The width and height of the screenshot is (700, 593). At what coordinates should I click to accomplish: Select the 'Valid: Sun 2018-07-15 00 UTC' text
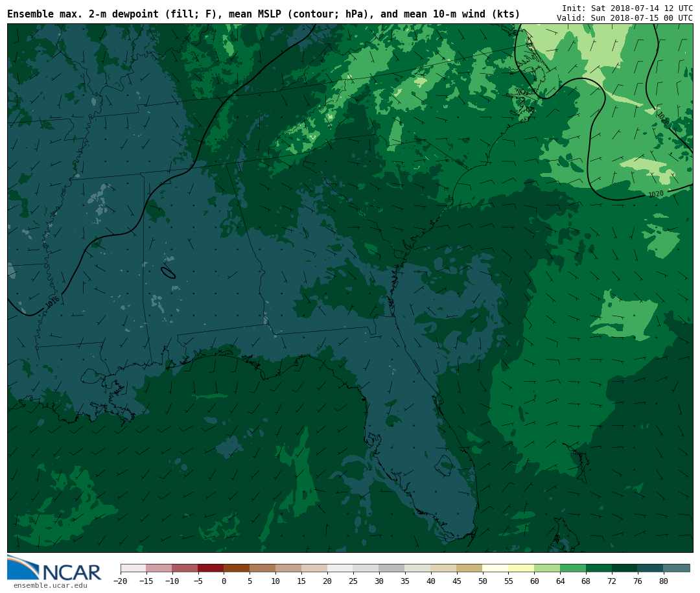pyautogui.click(x=625, y=18)
